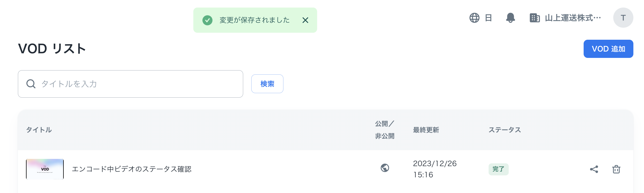Switch language by selecting 日
This screenshot has height=193, width=644.
(488, 18)
